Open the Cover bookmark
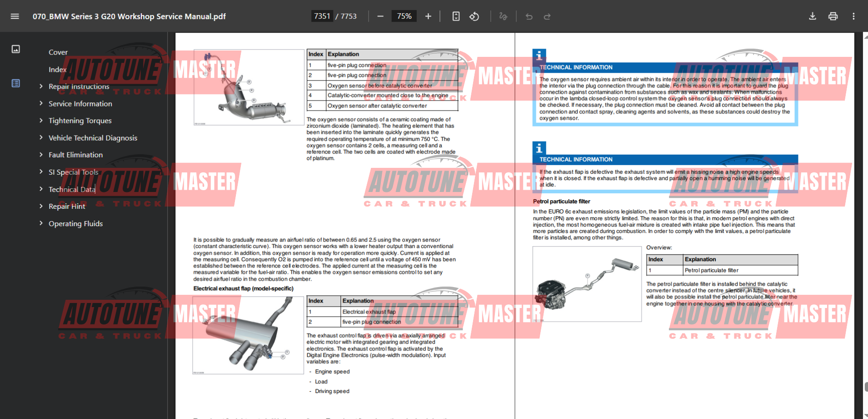 [58, 52]
